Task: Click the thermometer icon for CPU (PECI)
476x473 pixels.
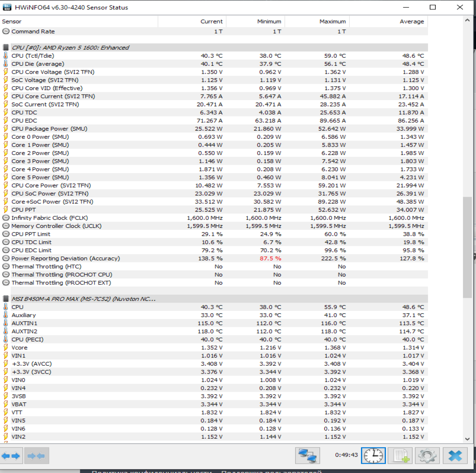Action: 5,339
